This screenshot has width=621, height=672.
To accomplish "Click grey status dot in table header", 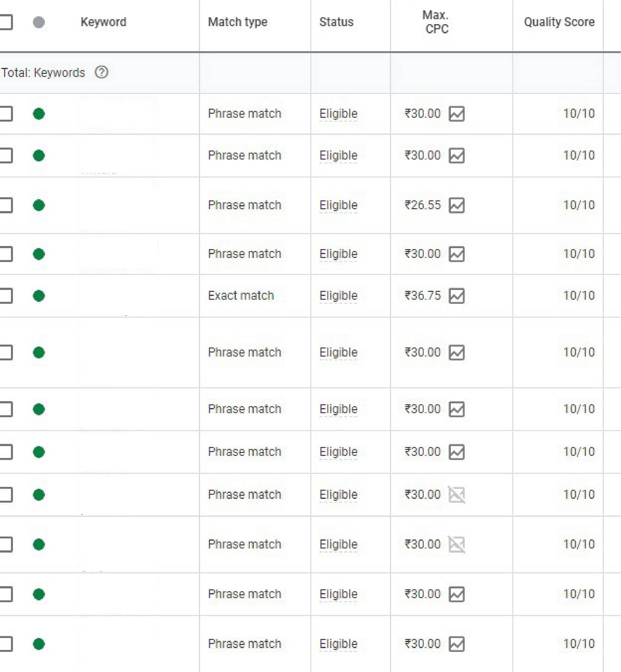I will coord(39,22).
